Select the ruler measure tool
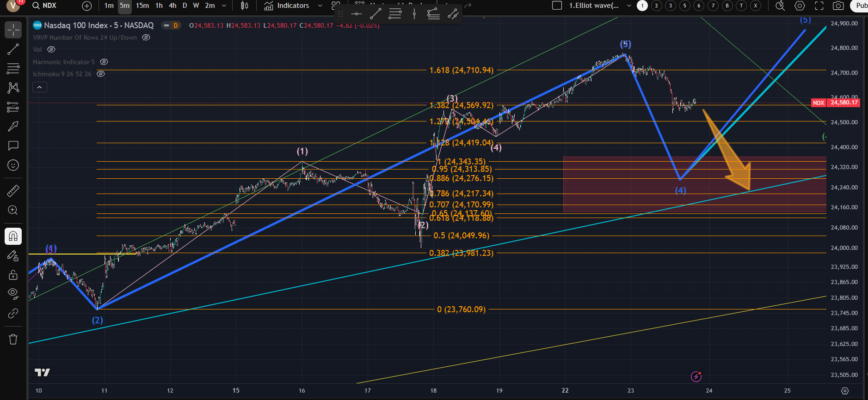 pyautogui.click(x=13, y=191)
